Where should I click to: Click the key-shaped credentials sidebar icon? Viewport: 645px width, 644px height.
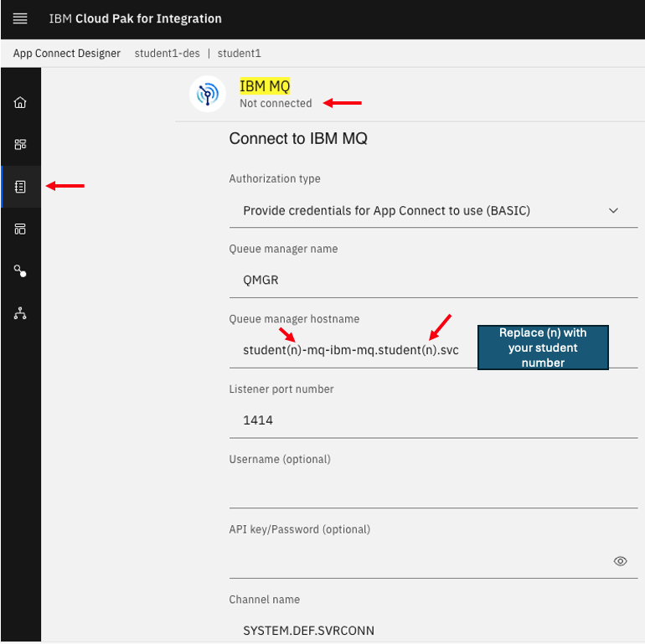click(x=20, y=271)
